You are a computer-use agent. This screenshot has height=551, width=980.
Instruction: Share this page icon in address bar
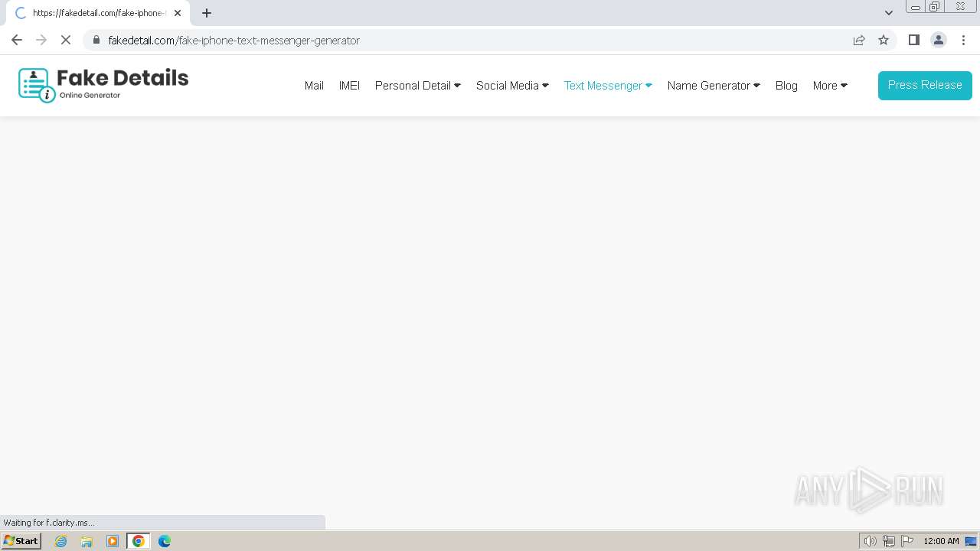coord(859,40)
